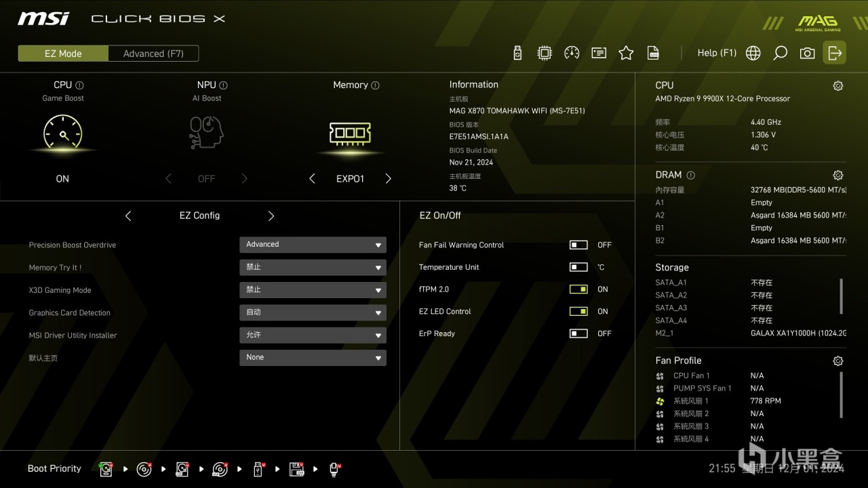The width and height of the screenshot is (868, 488).
Task: Toggle the Temperature Unit switch
Action: [x=578, y=267]
